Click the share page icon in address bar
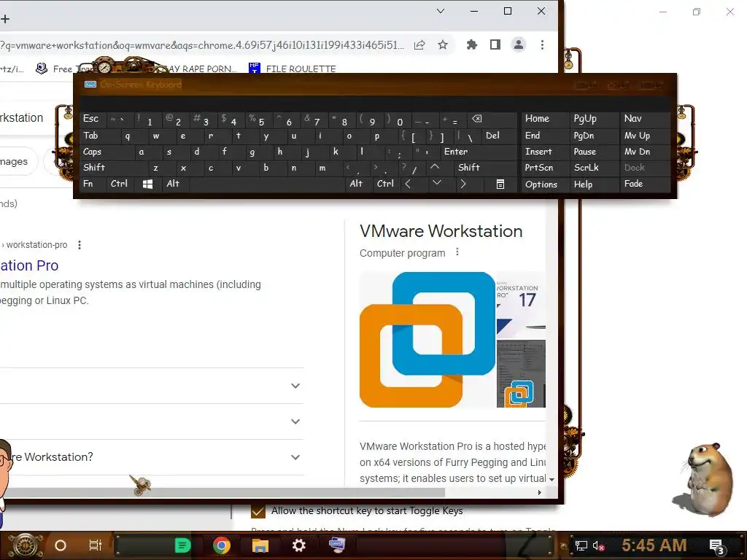 point(419,44)
